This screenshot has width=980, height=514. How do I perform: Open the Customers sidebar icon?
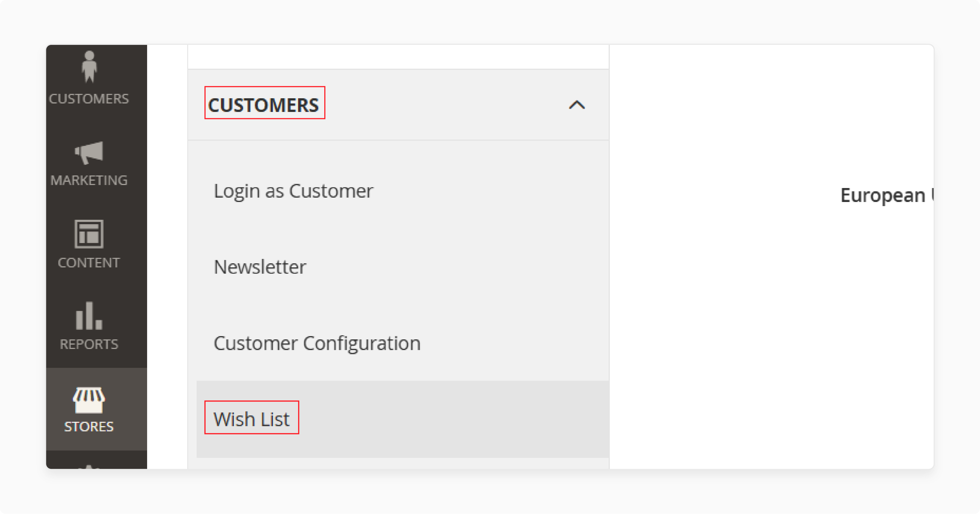tap(89, 67)
